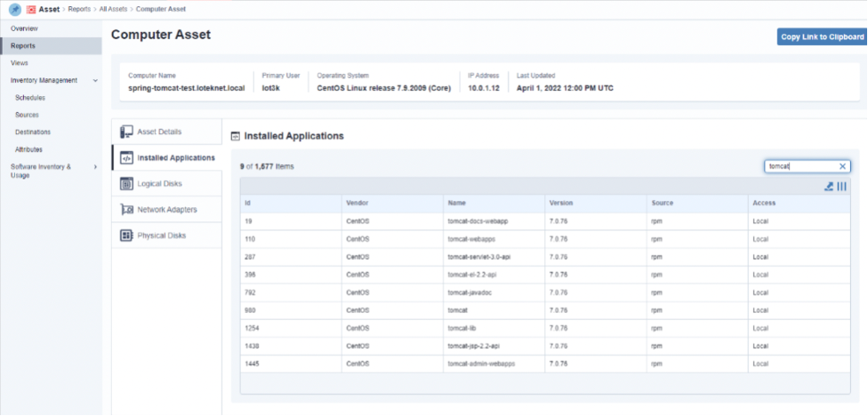Click computer name spring-tomcat-test.loteknet.local
Screen dimensions: 868x416
coord(187,88)
